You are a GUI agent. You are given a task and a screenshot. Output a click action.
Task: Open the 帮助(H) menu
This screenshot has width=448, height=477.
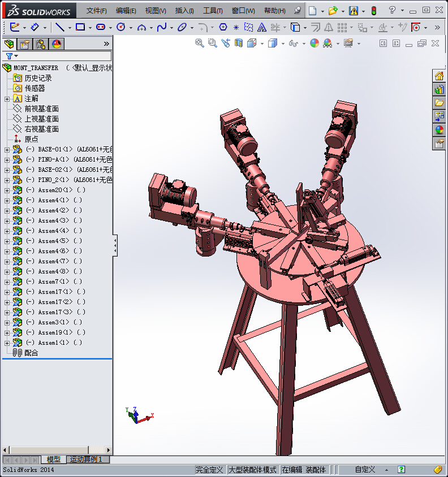[275, 11]
